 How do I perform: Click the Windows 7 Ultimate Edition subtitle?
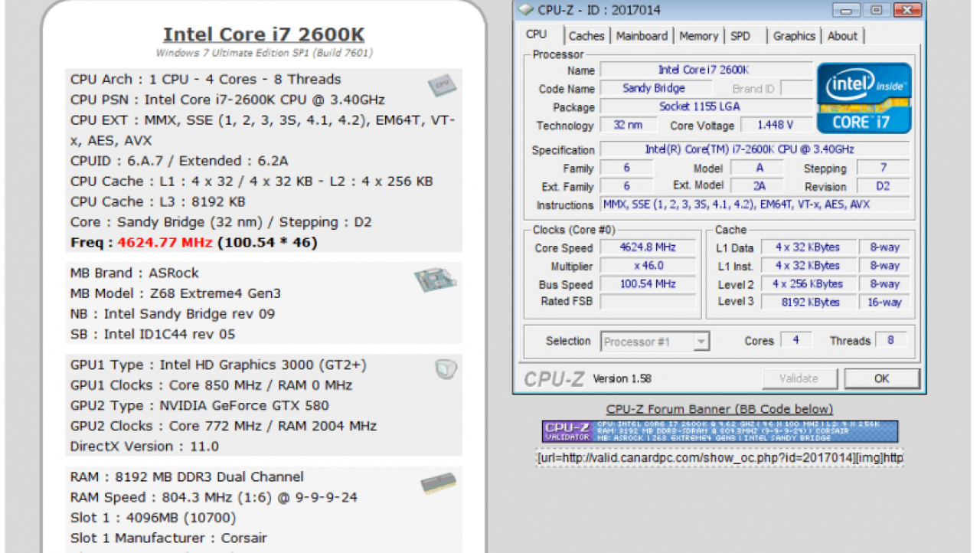coord(264,54)
